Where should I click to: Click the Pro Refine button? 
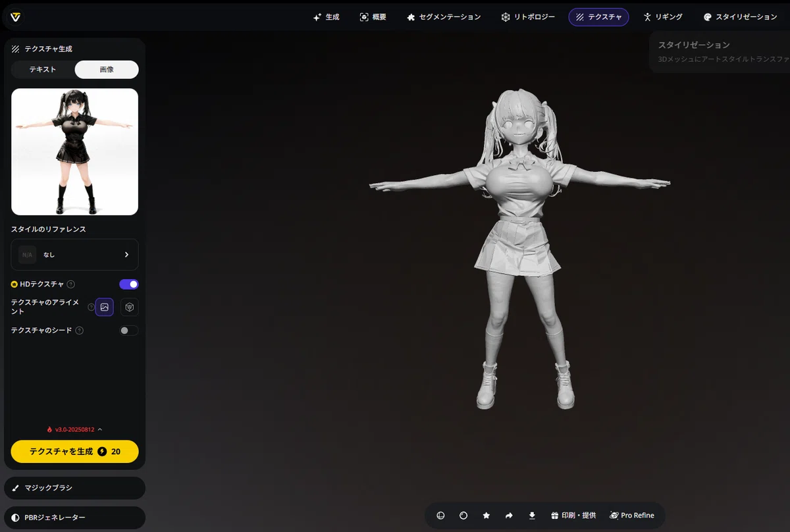point(632,516)
